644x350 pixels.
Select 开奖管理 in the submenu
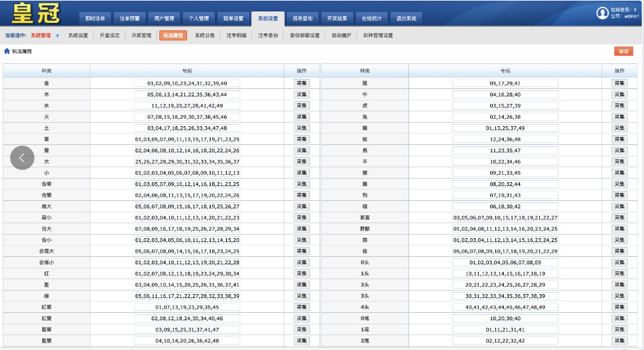pyautogui.click(x=141, y=36)
